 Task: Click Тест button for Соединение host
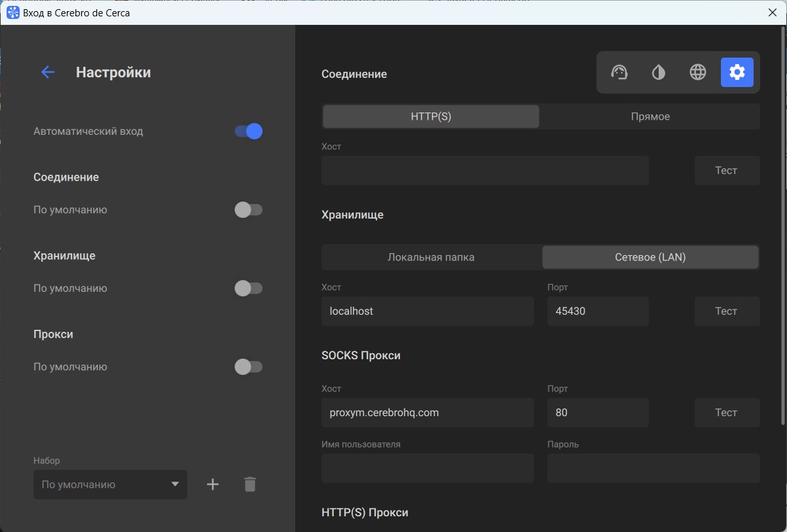pos(727,170)
